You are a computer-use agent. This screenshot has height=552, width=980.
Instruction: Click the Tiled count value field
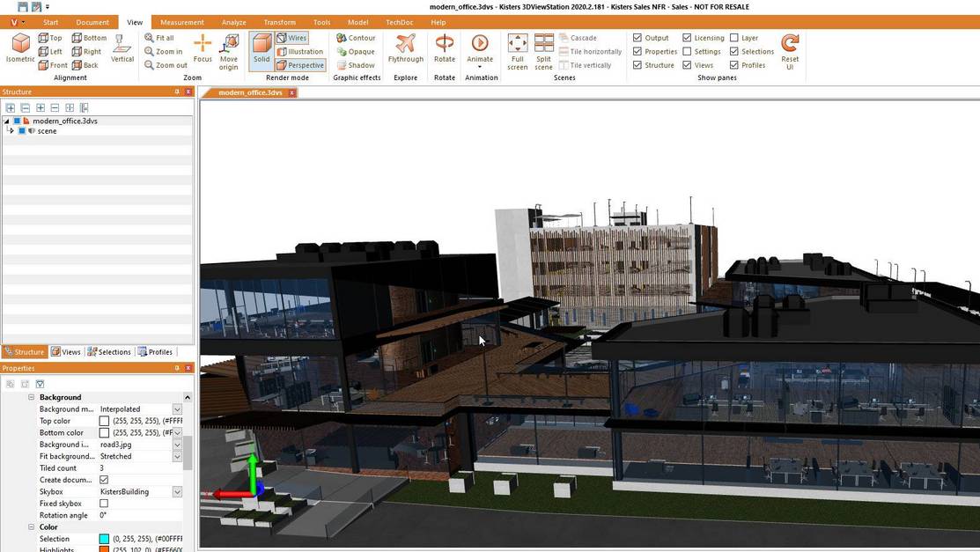coord(140,468)
